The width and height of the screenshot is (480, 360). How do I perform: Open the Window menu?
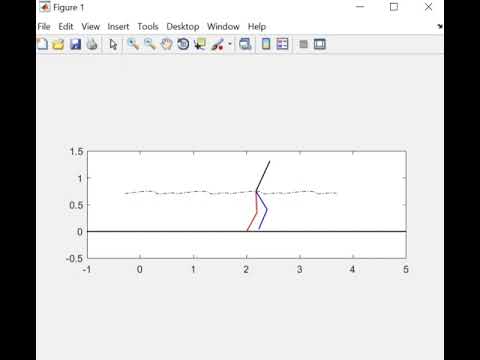click(x=223, y=27)
